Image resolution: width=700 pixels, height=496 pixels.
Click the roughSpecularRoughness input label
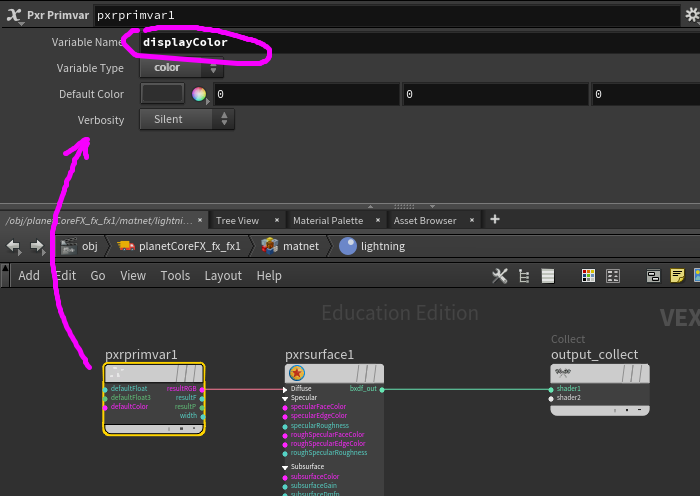click(x=329, y=453)
